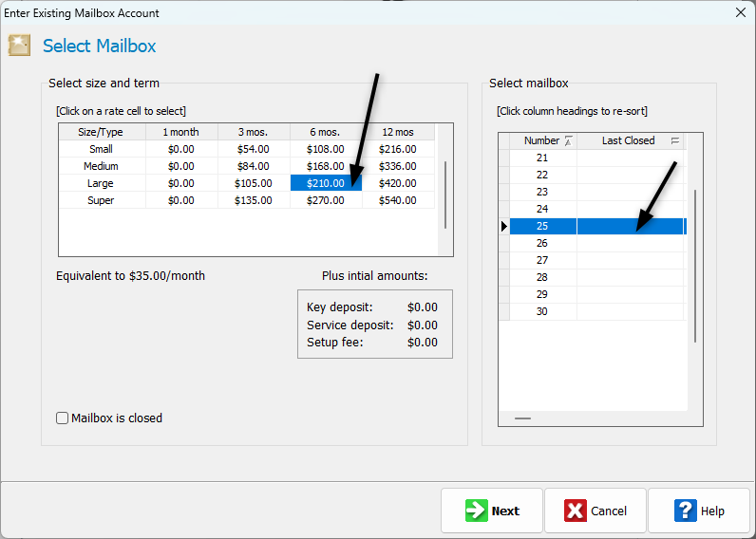Click the Small size row label
The height and width of the screenshot is (539, 756).
click(102, 149)
